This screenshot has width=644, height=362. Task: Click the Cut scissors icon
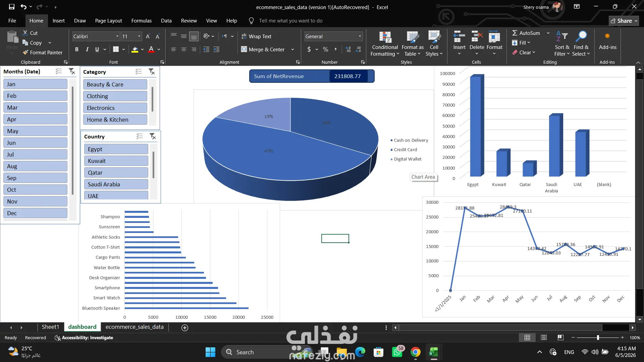[x=25, y=33]
